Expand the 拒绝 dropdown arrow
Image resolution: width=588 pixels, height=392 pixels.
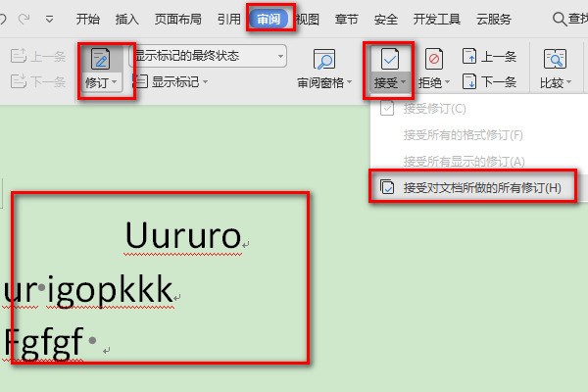[448, 84]
